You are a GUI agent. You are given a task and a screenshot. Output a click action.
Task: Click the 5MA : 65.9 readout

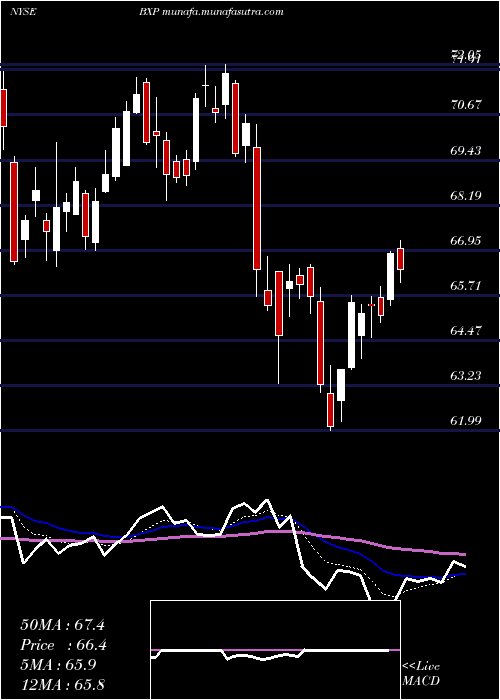(x=58, y=664)
